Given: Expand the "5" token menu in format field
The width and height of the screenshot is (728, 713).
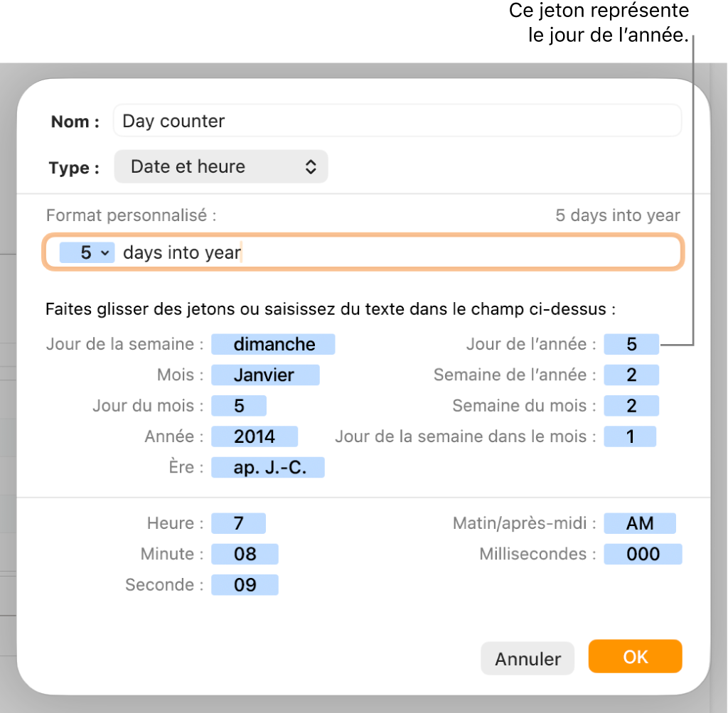Looking at the screenshot, I should (x=104, y=252).
